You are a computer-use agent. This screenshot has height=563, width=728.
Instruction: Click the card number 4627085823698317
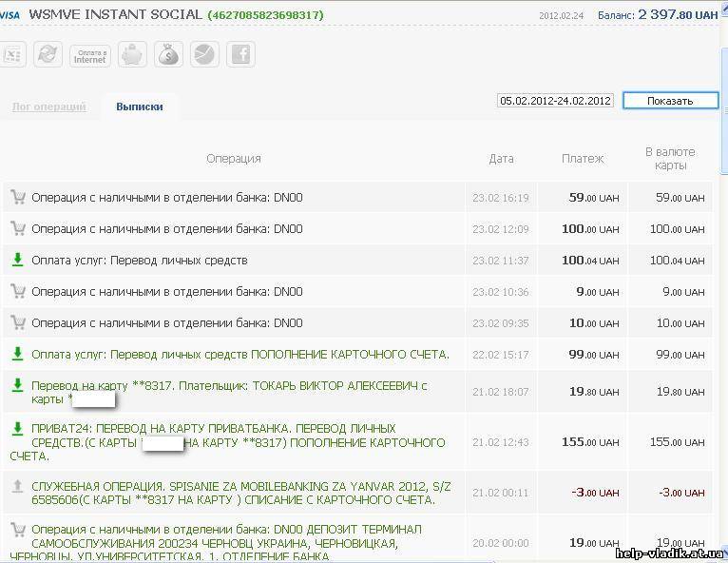(265, 15)
